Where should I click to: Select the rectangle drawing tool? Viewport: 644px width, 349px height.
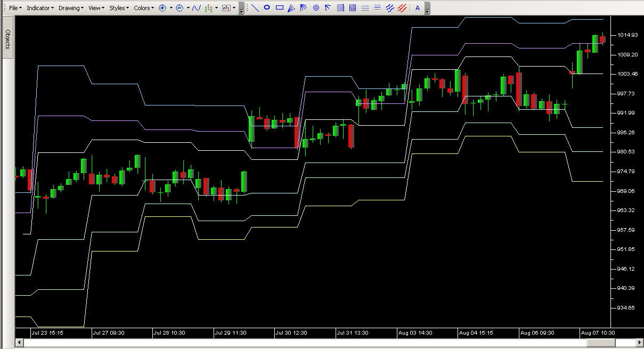pos(279,8)
